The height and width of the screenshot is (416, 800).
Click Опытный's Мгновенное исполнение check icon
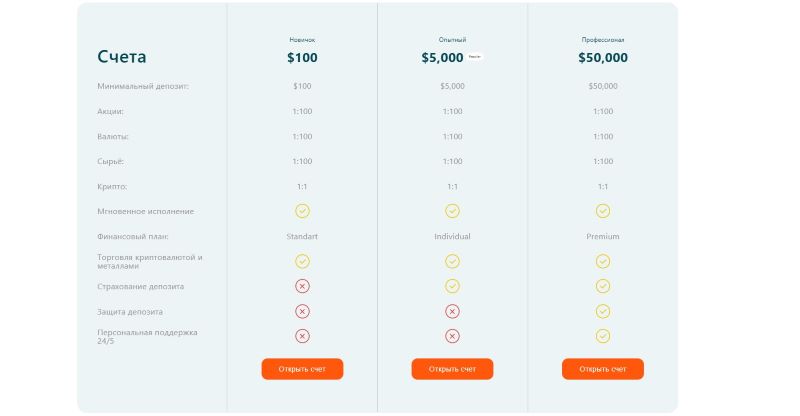tap(452, 211)
